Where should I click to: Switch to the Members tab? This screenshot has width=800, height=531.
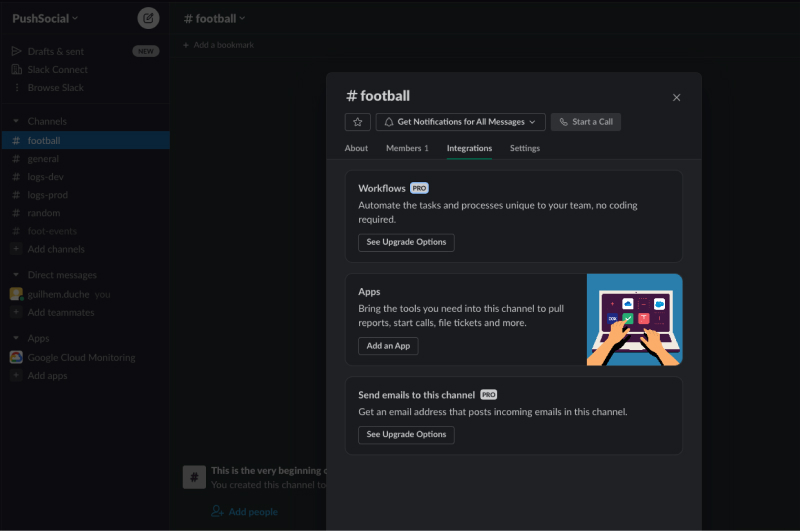407,148
